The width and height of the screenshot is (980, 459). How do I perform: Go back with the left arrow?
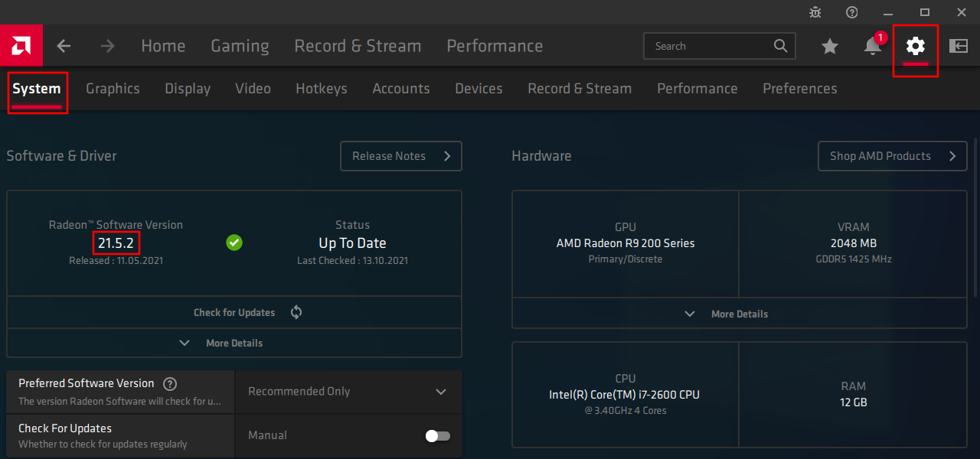(x=64, y=46)
